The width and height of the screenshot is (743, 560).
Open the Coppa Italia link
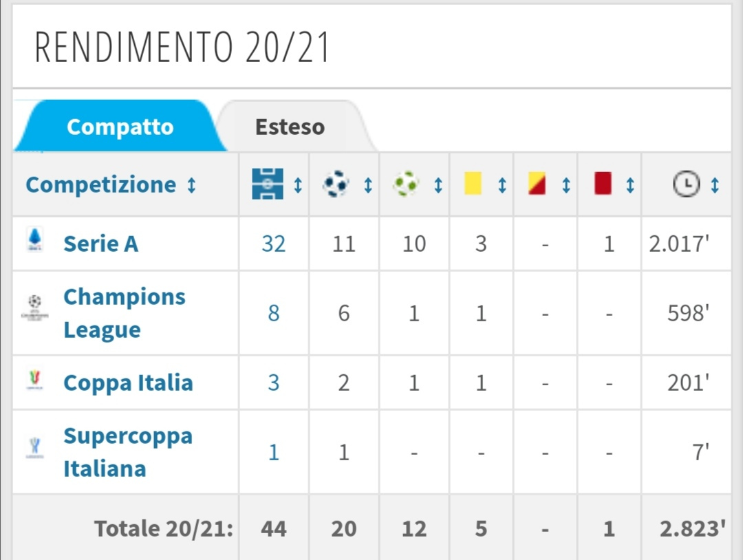click(128, 383)
